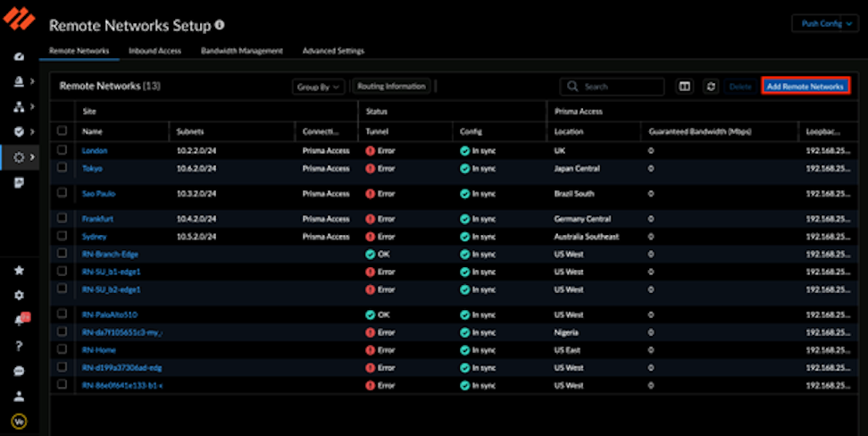
Task: Go to the Bandwidth Management tab
Action: [x=242, y=51]
